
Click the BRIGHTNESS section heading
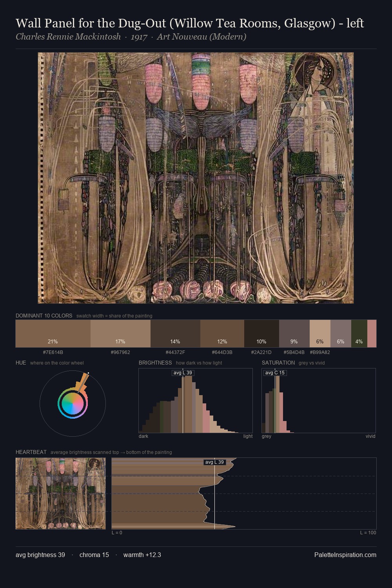(x=155, y=363)
